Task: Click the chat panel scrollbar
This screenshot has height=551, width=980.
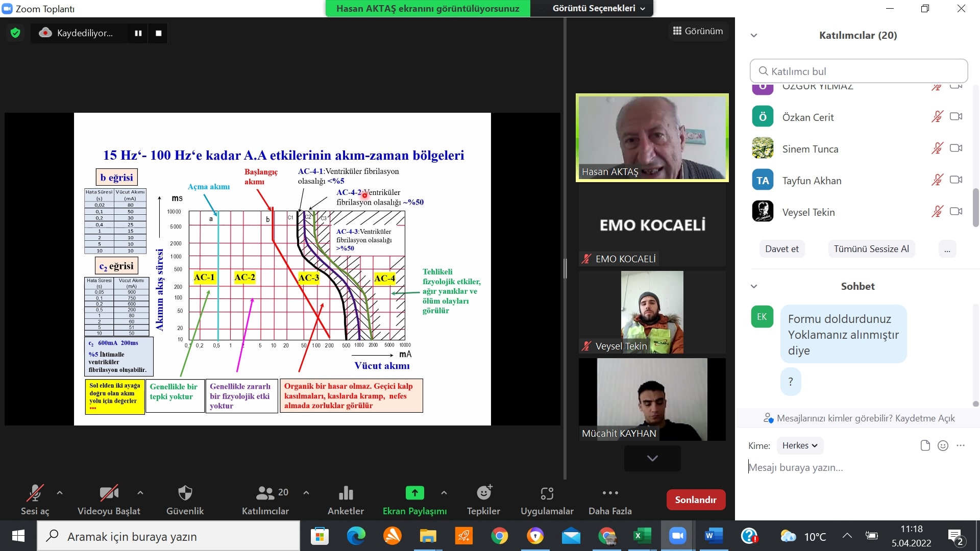Action: tap(975, 404)
